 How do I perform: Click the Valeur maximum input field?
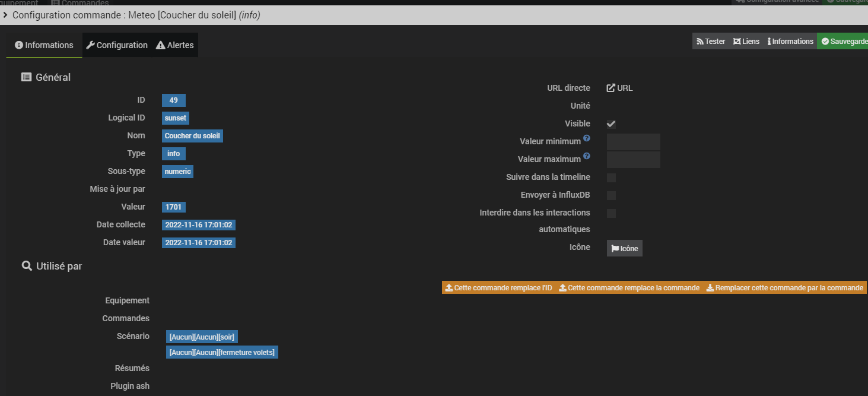(634, 160)
